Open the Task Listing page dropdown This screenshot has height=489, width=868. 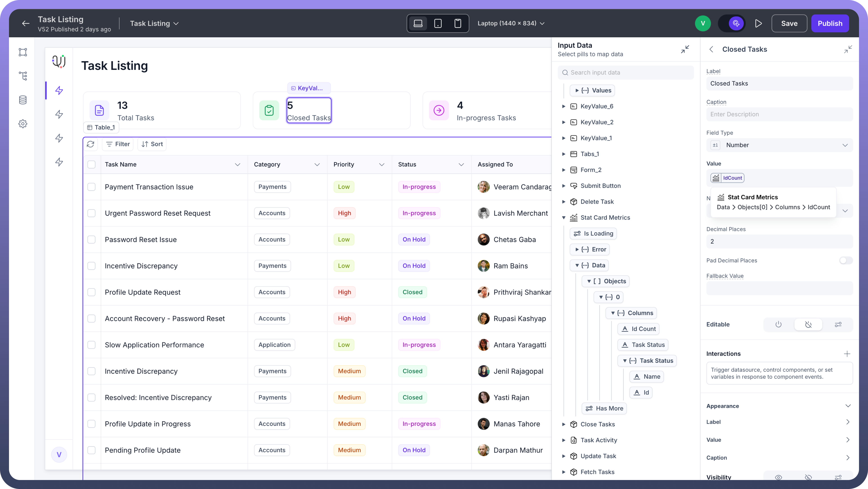pos(154,23)
